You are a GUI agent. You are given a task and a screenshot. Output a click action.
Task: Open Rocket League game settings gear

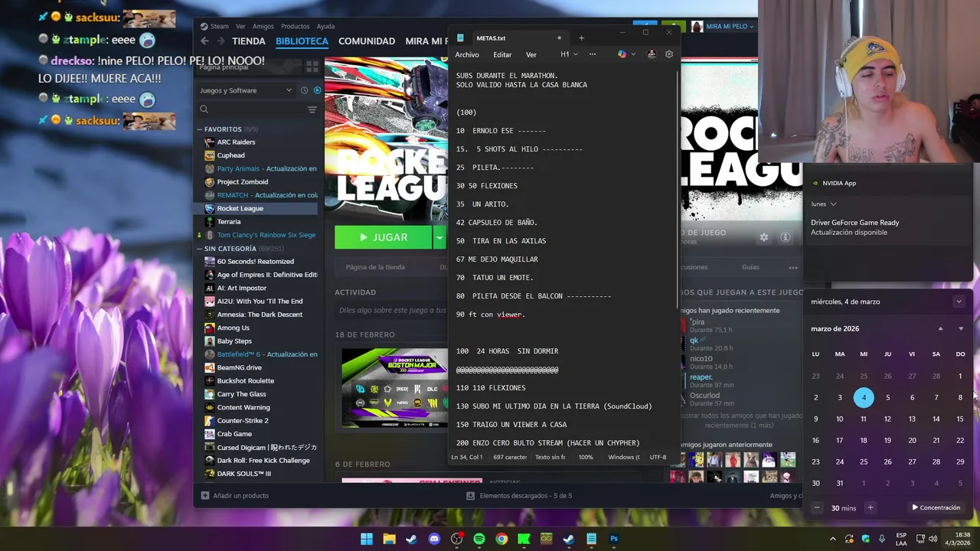pos(763,237)
